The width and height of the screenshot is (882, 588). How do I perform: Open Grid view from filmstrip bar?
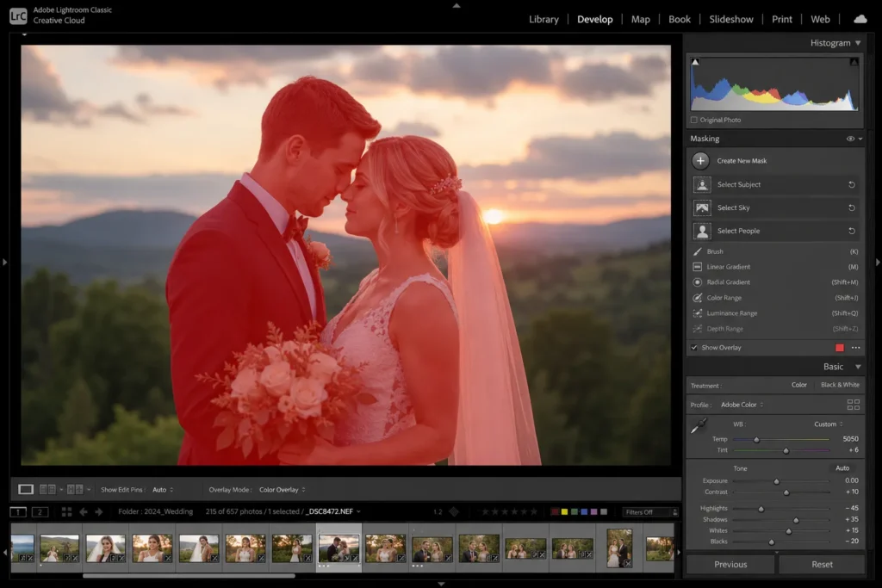[x=66, y=511]
